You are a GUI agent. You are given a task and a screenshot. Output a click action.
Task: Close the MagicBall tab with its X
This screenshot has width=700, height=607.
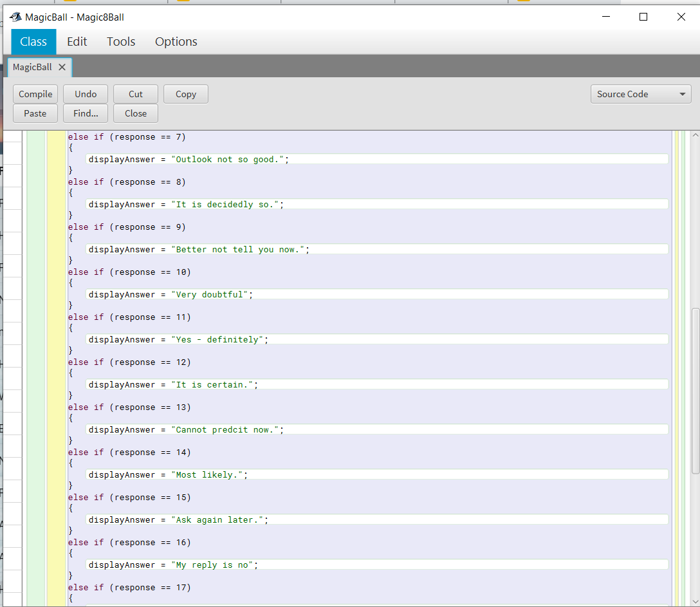[62, 67]
